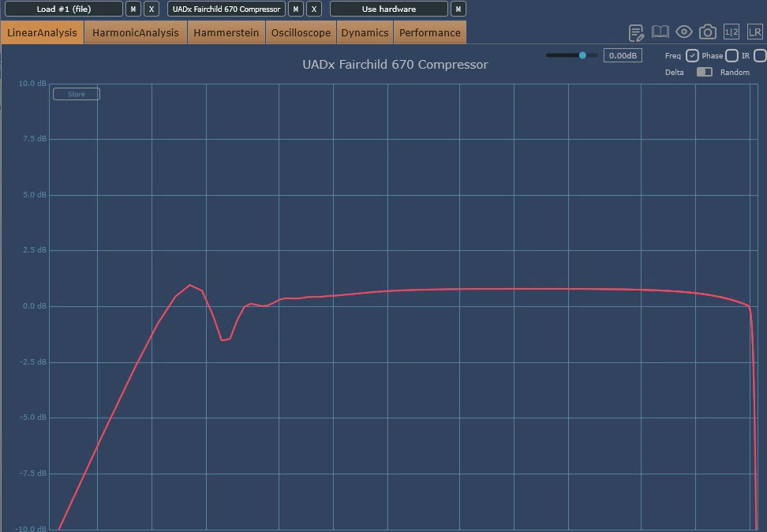This screenshot has width=767, height=532.
Task: Open the Performance tab
Action: click(429, 33)
